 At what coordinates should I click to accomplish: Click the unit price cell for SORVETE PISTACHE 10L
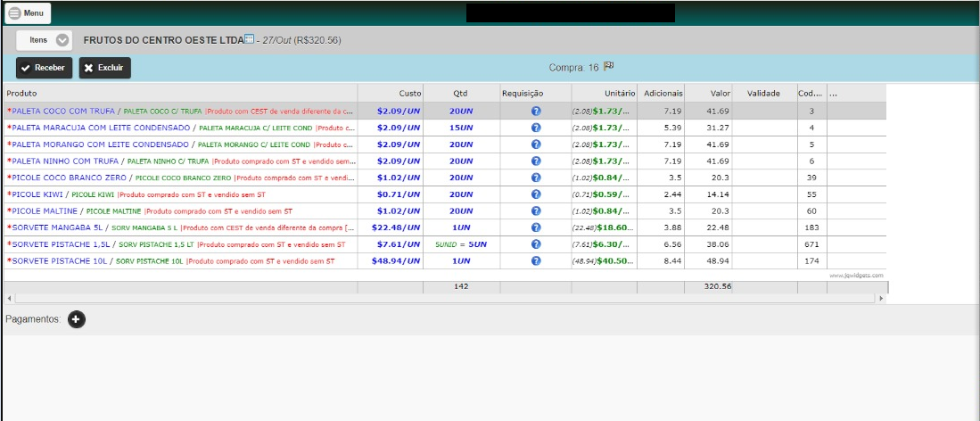click(605, 260)
